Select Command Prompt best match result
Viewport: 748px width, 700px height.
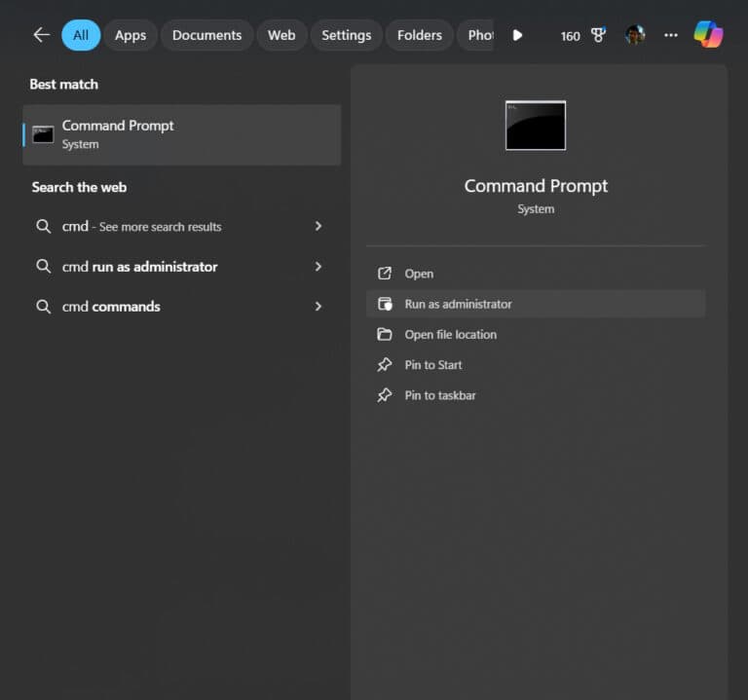(x=182, y=134)
